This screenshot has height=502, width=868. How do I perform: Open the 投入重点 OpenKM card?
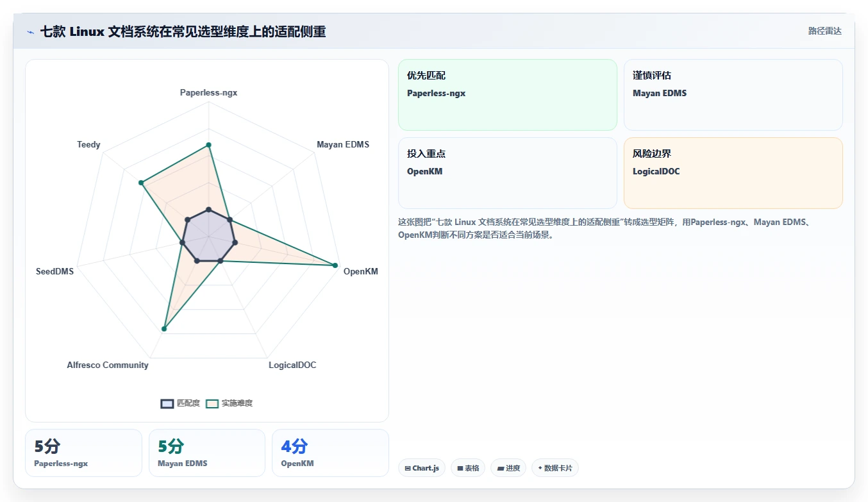coord(508,173)
